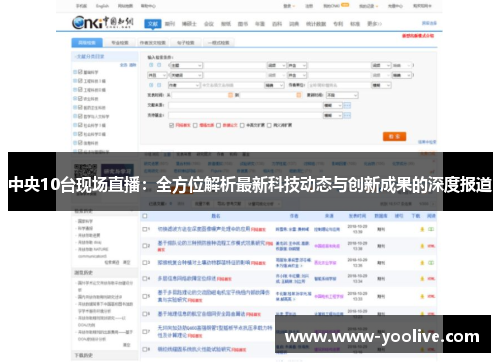Click the 文献来源 text input field
Screen dimensions: 500x362
[x=245, y=105]
